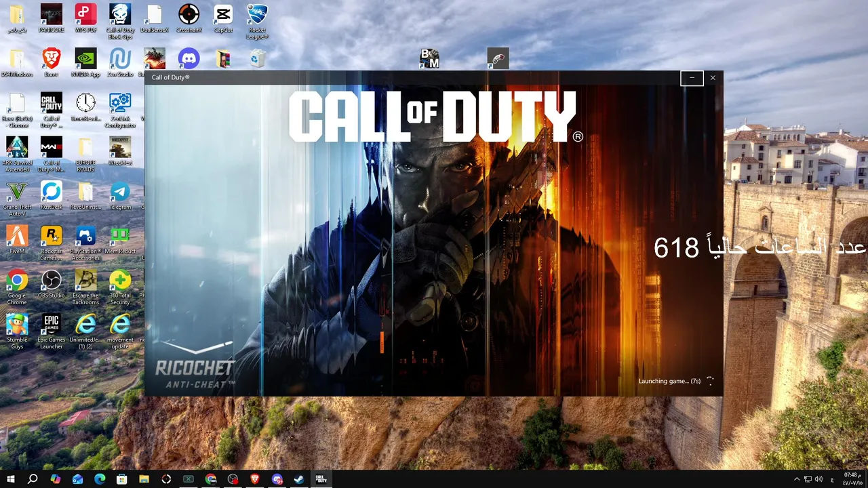Open the RevoUninstaller folder on desktop
The height and width of the screenshot is (488, 868).
(x=85, y=195)
